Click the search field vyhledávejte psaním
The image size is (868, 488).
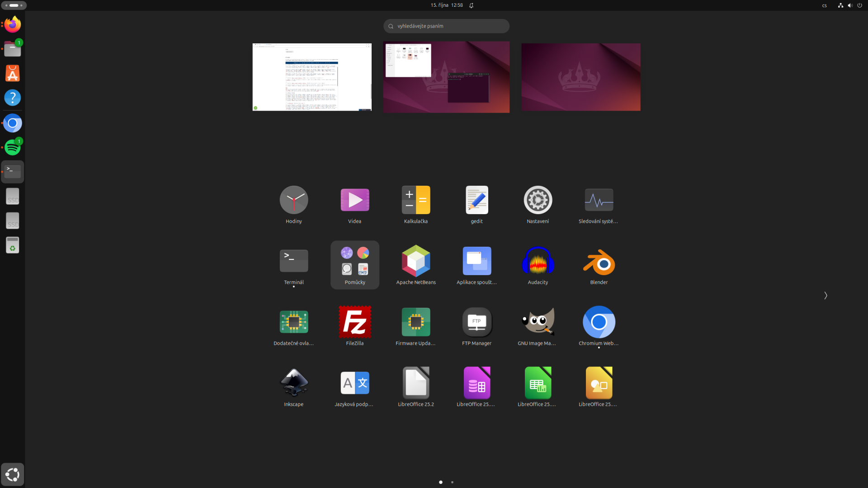tap(446, 26)
